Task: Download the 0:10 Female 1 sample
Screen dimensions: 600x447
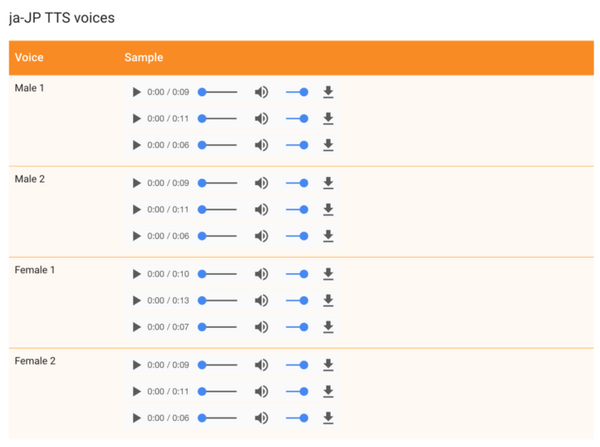Action: tap(328, 274)
